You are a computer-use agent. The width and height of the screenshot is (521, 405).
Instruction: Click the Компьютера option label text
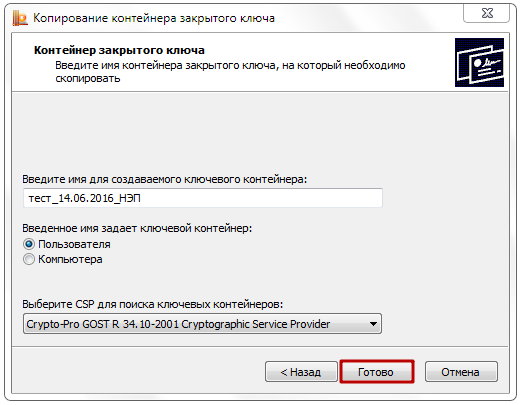coord(70,259)
